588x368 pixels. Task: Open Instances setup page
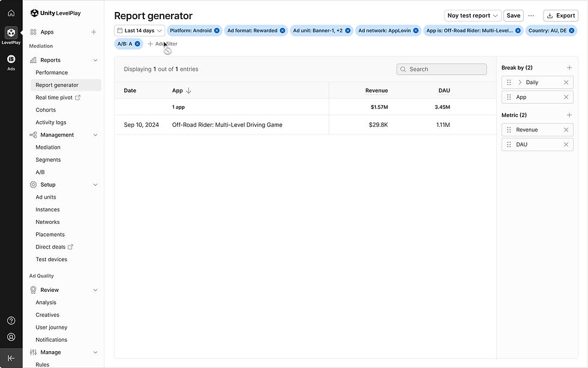47,210
